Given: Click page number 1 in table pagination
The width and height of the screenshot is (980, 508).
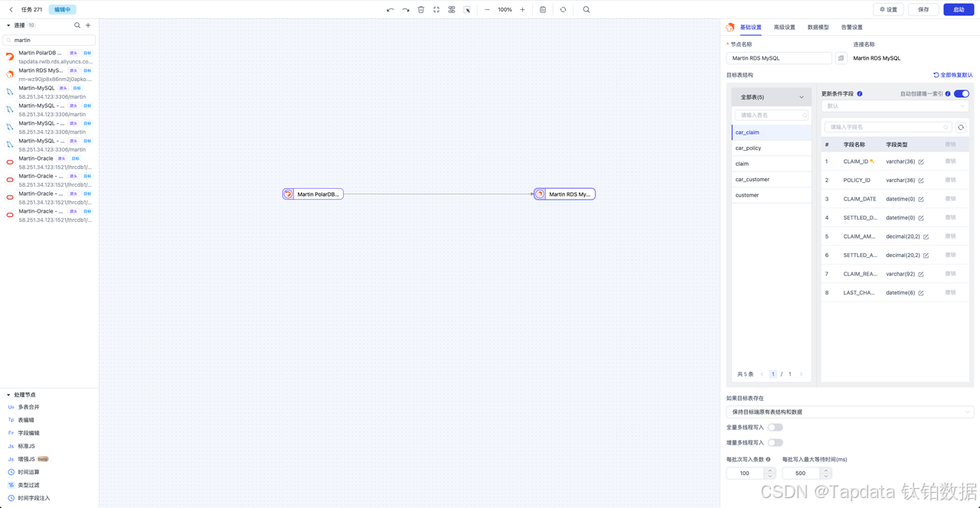Looking at the screenshot, I should tap(773, 374).
